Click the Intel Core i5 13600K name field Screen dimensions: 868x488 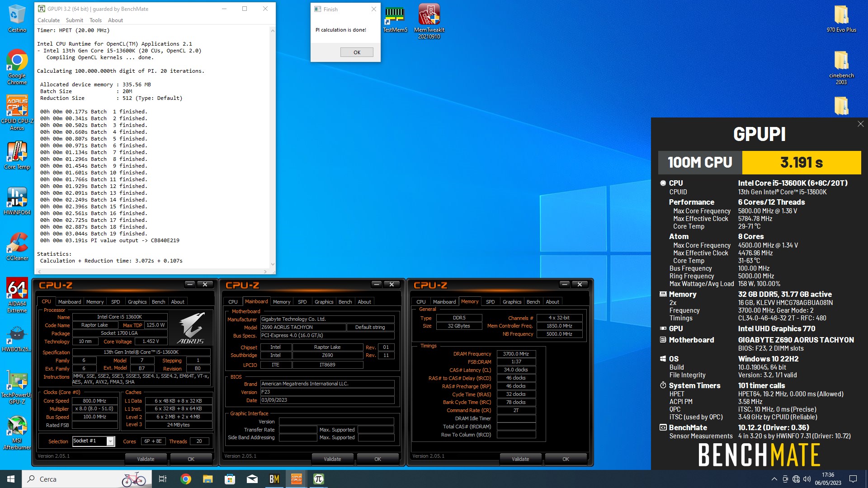pyautogui.click(x=119, y=317)
